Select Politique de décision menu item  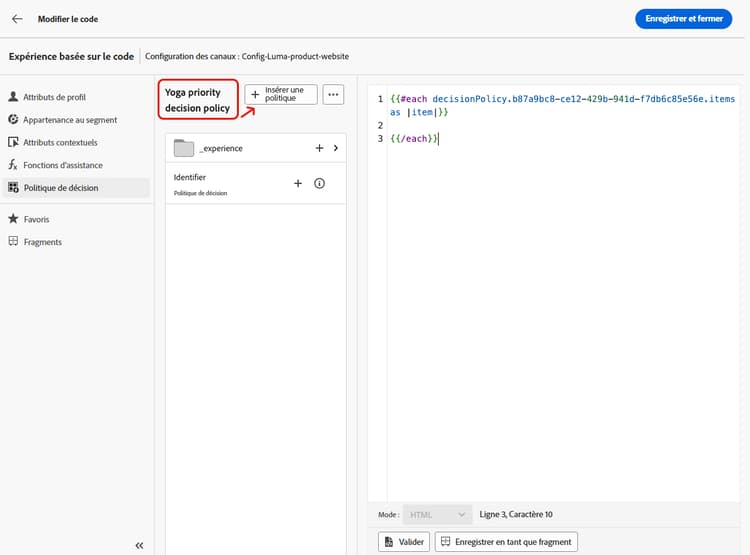(x=77, y=188)
